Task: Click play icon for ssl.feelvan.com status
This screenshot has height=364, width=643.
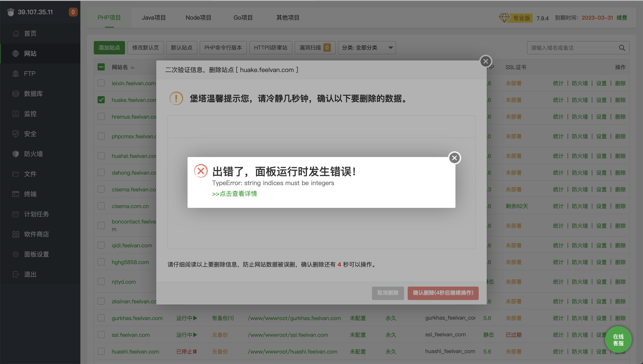Action: pyautogui.click(x=195, y=335)
